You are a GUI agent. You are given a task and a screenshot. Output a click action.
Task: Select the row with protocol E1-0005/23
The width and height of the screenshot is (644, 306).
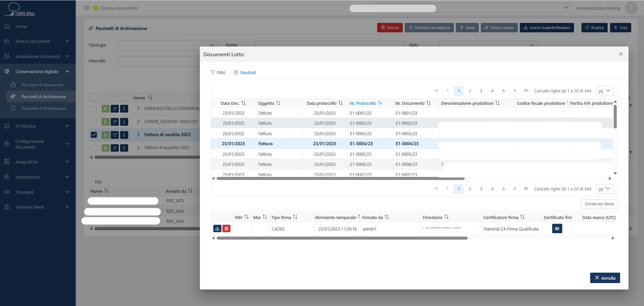click(x=360, y=154)
